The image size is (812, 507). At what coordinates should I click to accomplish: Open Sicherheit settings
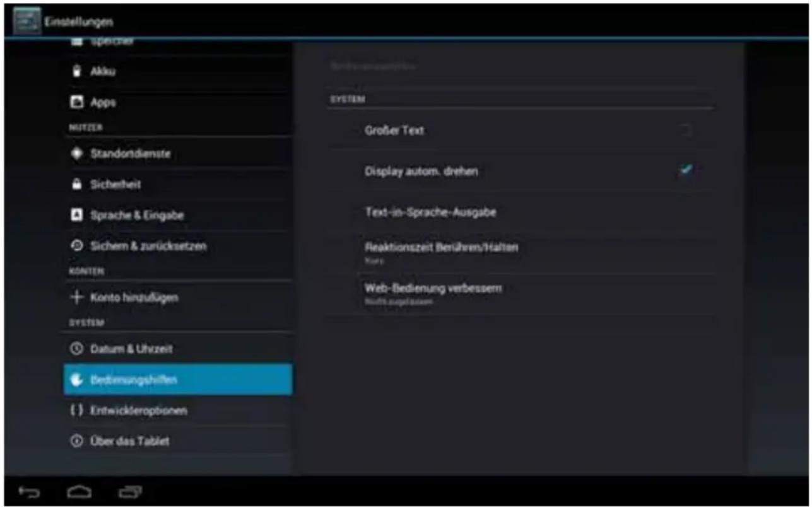click(x=178, y=185)
